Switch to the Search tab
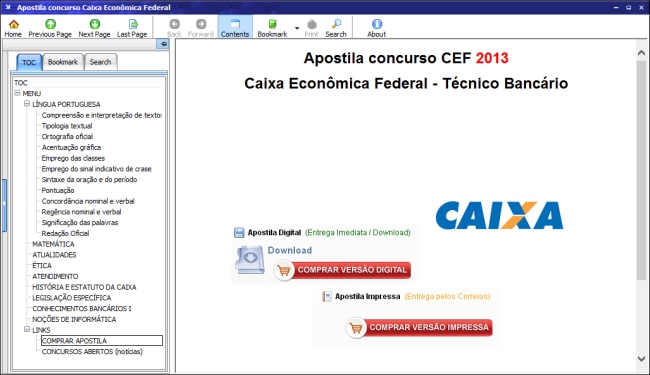 tap(100, 62)
